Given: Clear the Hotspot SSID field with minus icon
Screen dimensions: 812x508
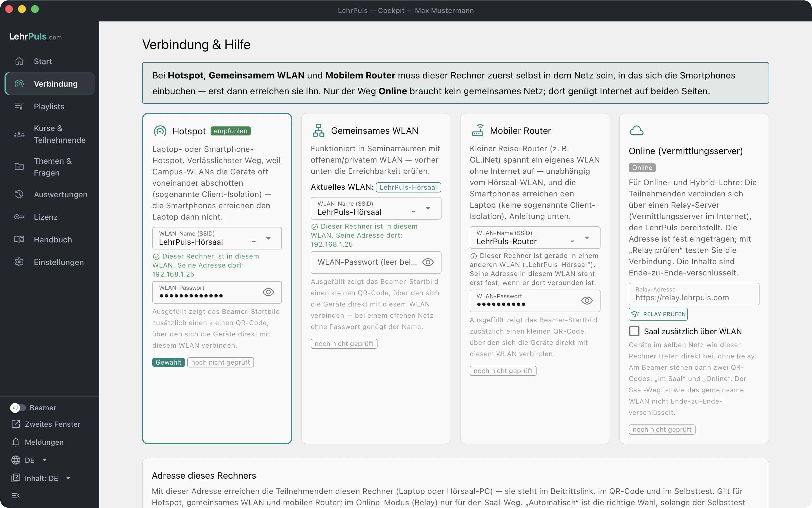Looking at the screenshot, I should pyautogui.click(x=254, y=242).
